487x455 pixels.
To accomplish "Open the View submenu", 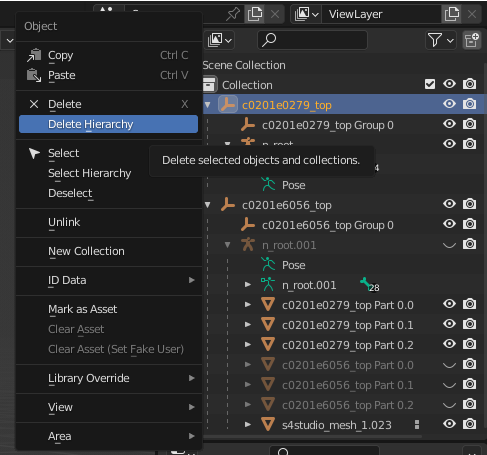I will [x=108, y=407].
